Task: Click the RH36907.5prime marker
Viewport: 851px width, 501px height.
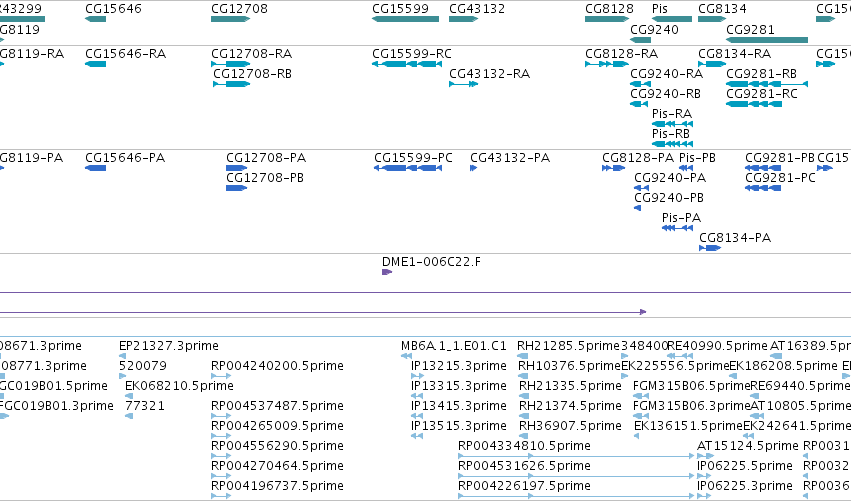Action: (x=524, y=436)
